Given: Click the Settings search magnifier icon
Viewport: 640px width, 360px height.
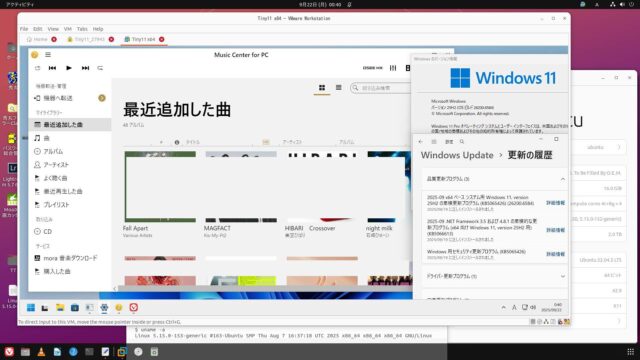Looking at the screenshot, I should tap(462, 142).
